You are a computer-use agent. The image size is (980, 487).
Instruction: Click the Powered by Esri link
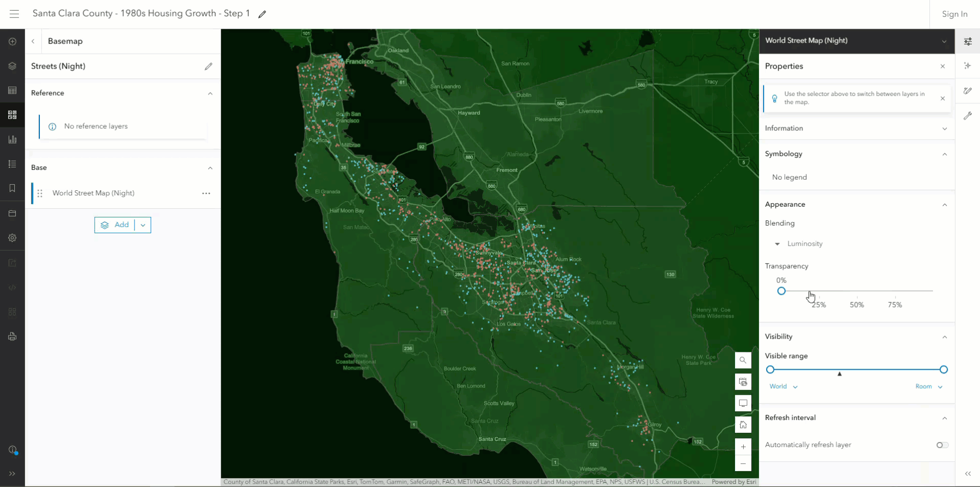click(x=733, y=482)
